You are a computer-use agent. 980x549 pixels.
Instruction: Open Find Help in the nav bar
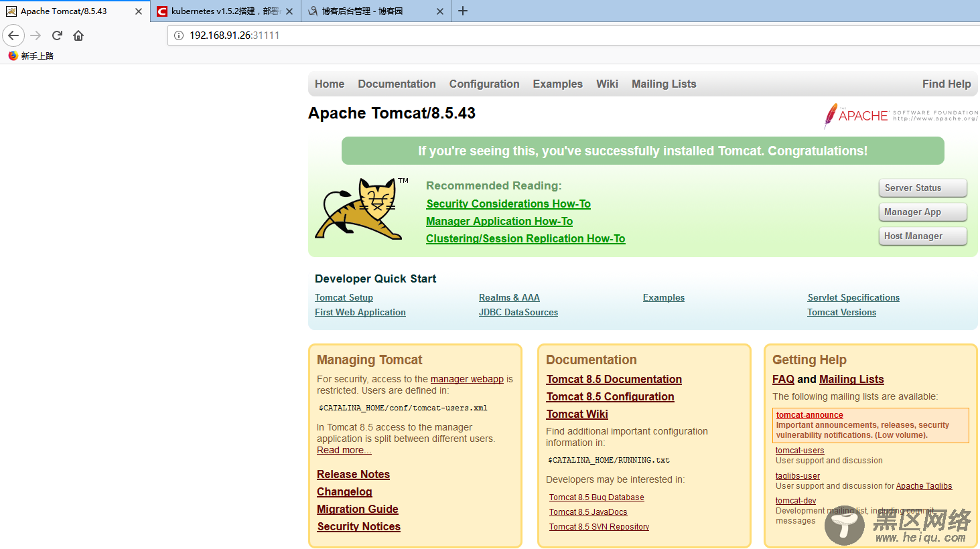[x=947, y=84]
